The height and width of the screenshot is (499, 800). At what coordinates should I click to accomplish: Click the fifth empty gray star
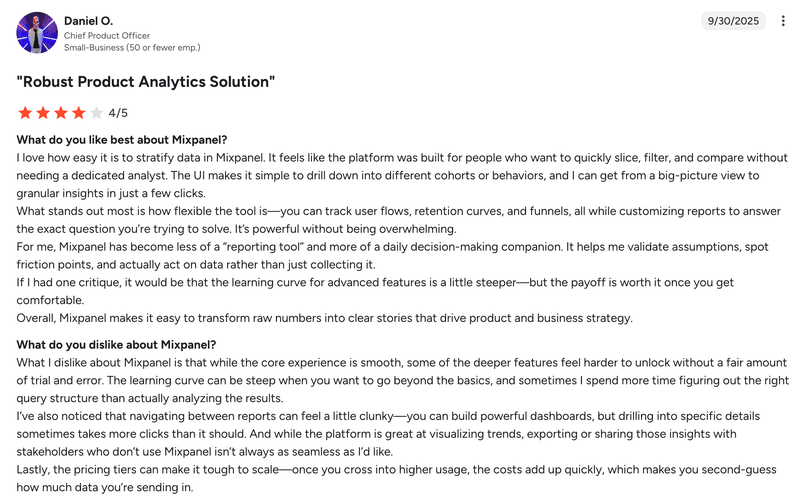97,113
